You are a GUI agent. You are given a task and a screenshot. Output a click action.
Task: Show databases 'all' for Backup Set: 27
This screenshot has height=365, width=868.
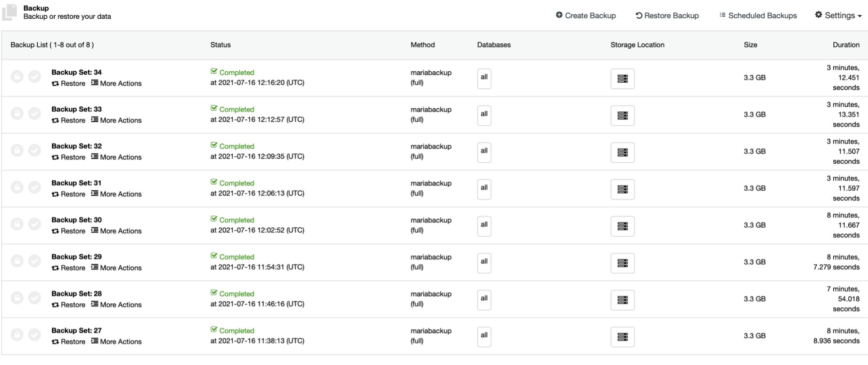point(484,337)
